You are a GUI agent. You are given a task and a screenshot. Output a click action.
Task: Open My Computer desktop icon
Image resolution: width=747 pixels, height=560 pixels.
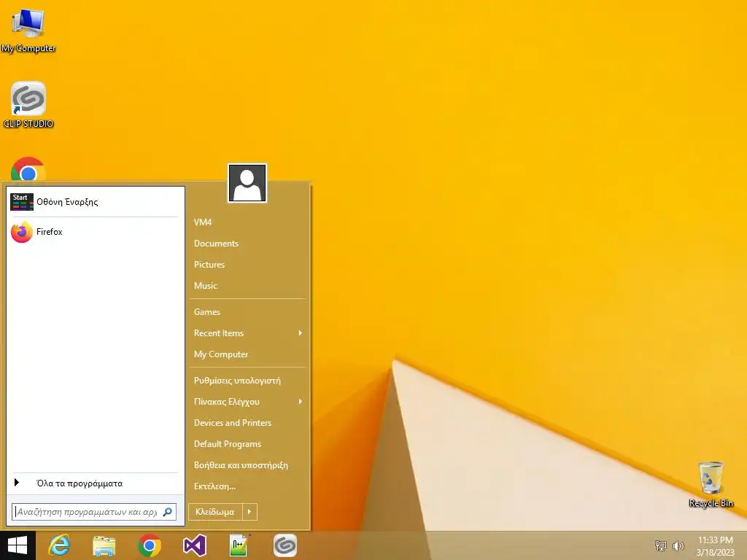coord(28,30)
